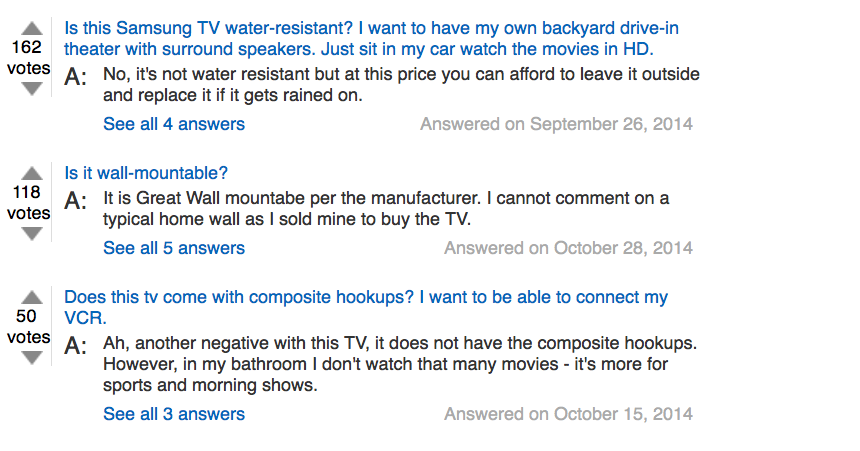Click "Answered on October 15, 2014" date
This screenshot has height=451, width=860.
[x=568, y=414]
